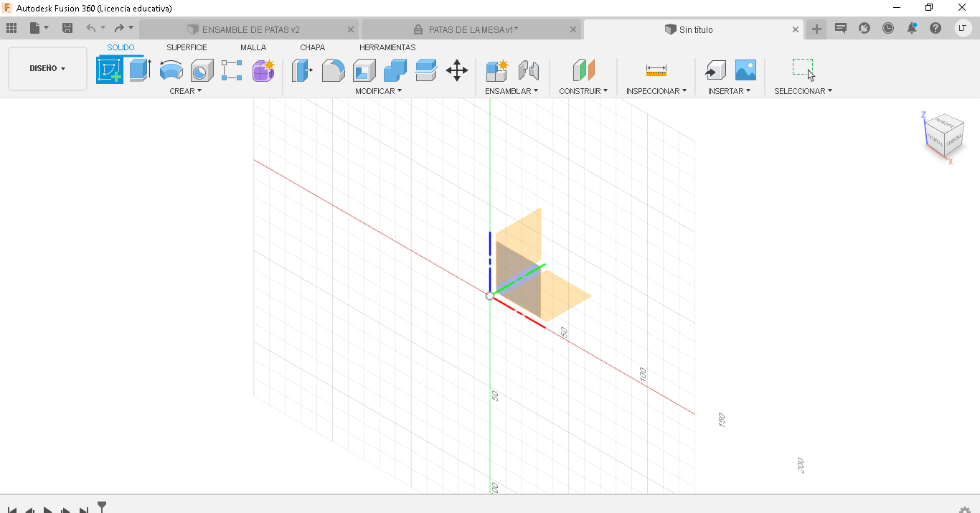Switch to the CHAPA ribbon tab

pos(312,47)
